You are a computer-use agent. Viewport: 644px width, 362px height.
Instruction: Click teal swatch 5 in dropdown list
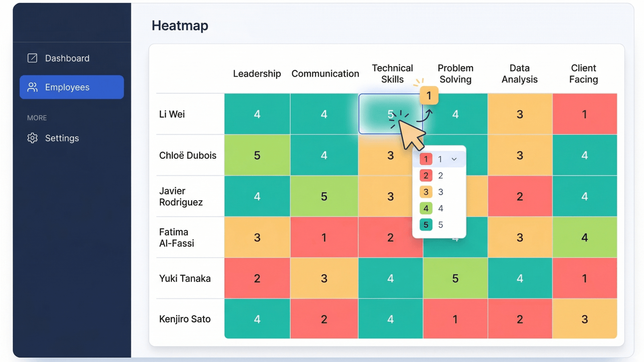[426, 224]
